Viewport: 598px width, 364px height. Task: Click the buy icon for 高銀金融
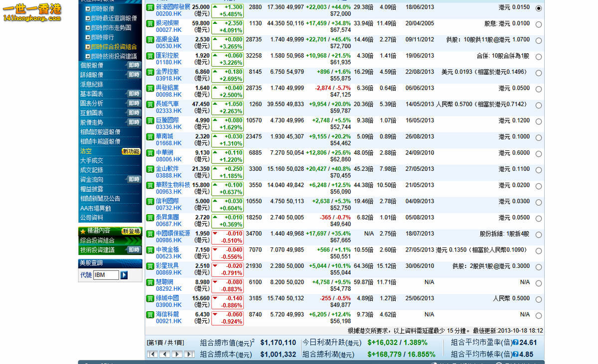pyautogui.click(x=150, y=39)
